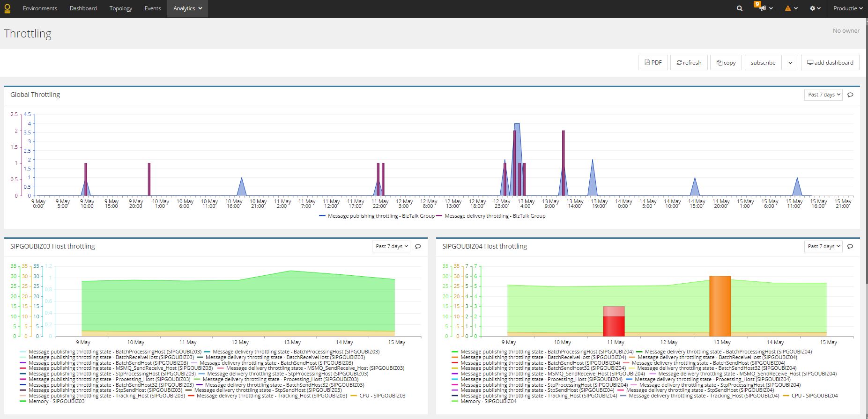Click the 'SIPGOUBIZ04 Host throttling' panel title
Image resolution: width=868 pixels, height=419 pixels.
484,246
